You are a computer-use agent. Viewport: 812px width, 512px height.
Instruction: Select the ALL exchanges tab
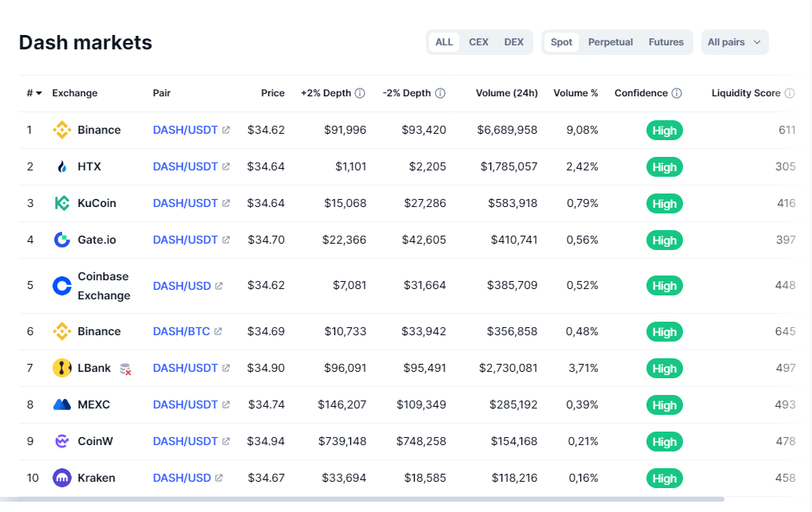444,42
